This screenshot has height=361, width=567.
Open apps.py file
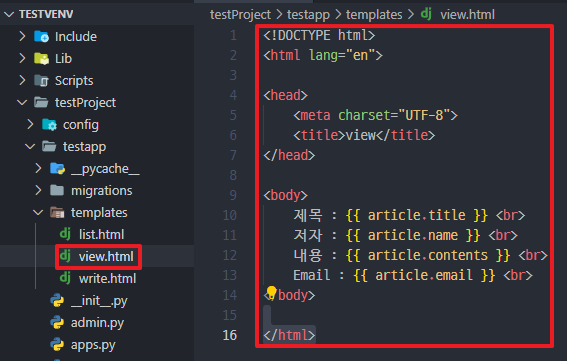click(x=93, y=345)
